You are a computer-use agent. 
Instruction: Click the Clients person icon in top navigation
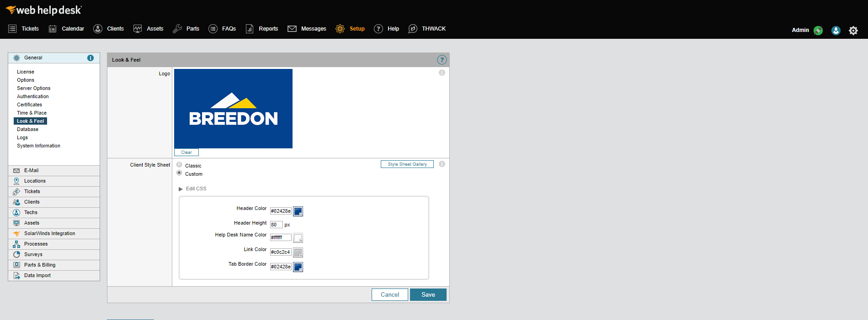98,29
